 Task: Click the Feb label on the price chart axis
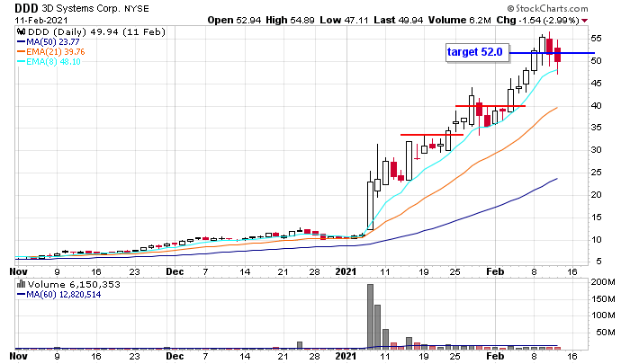tap(495, 271)
